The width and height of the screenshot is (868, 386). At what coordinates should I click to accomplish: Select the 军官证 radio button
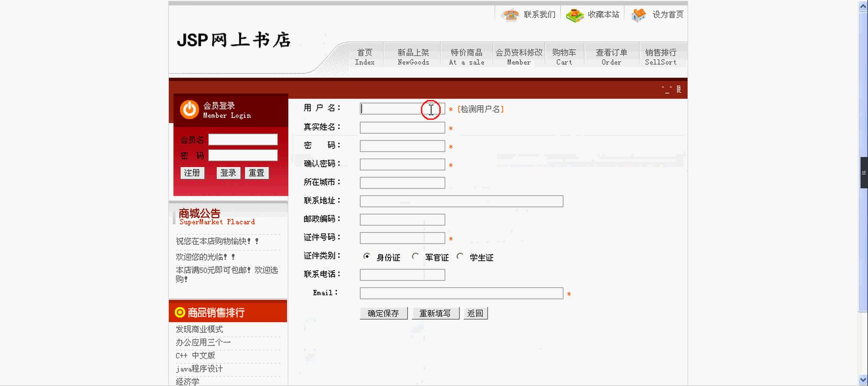coord(415,256)
